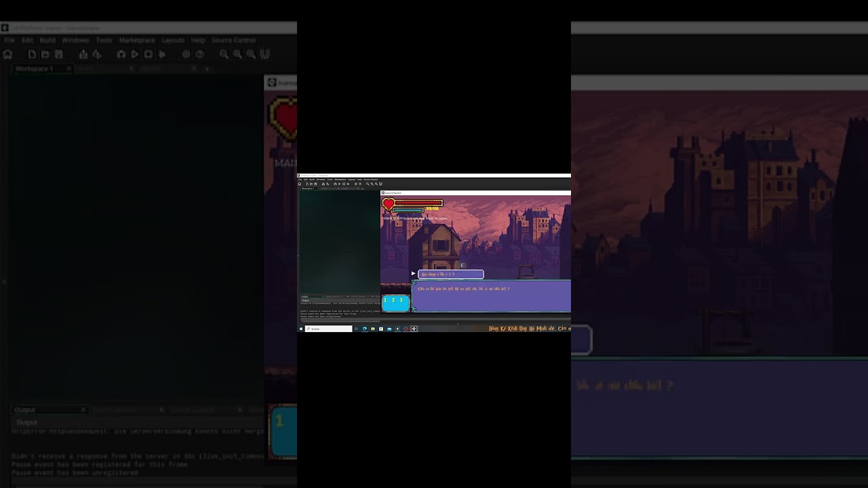868x488 pixels.
Task: Open the Source Control menu in the sharp GameMaker window
Action: [371, 180]
